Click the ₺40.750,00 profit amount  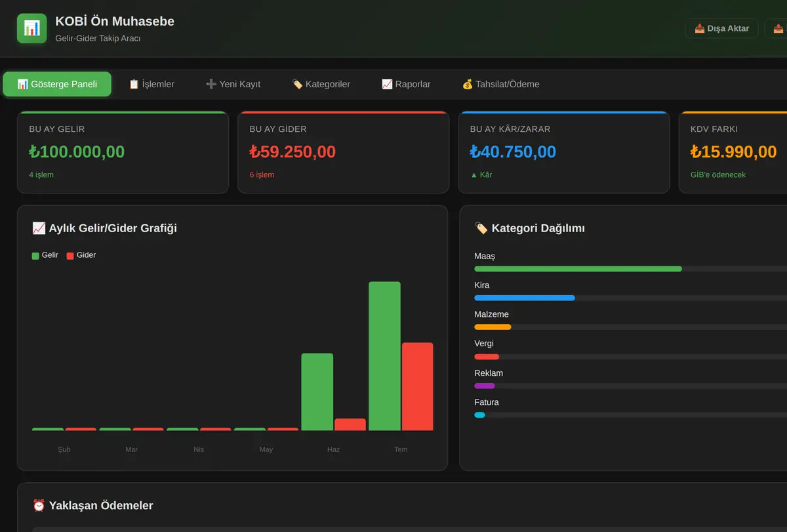pos(513,152)
